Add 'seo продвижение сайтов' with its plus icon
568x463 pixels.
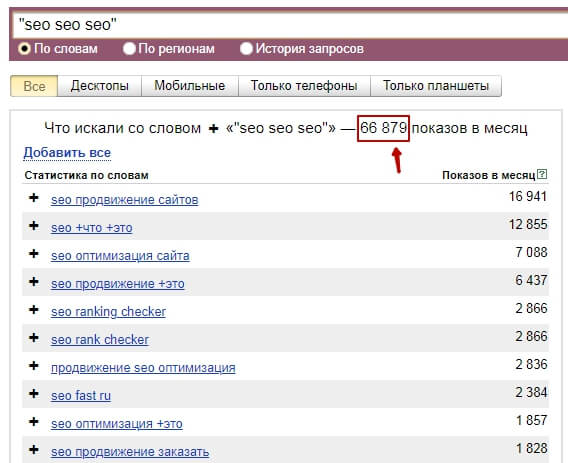tap(34, 198)
